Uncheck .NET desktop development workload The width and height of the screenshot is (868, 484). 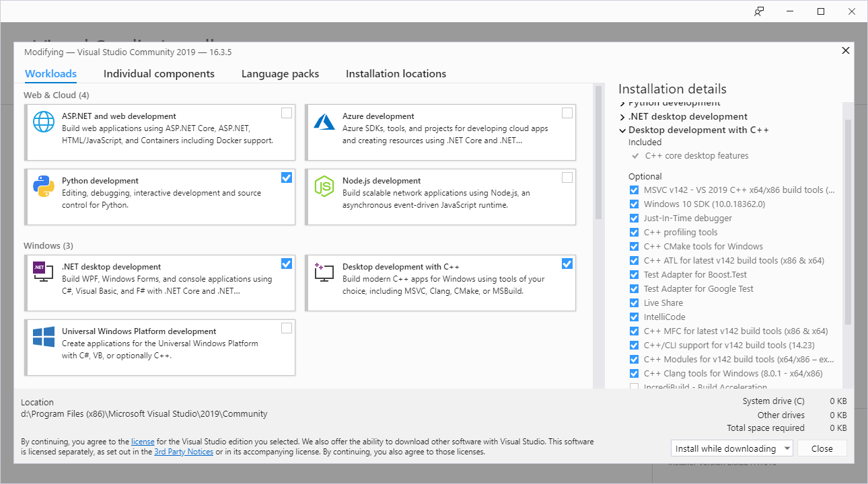pyautogui.click(x=287, y=264)
